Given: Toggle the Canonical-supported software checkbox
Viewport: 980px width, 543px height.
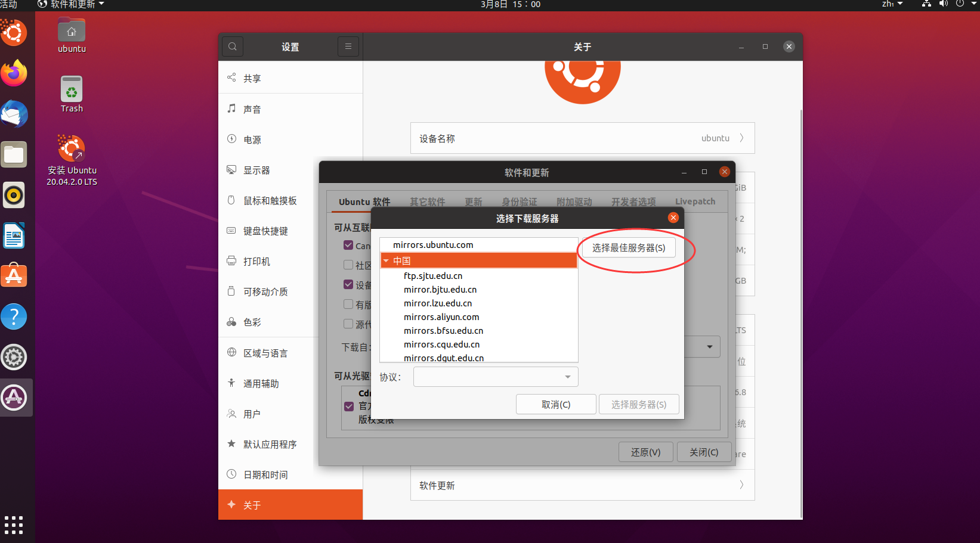Looking at the screenshot, I should coord(348,245).
